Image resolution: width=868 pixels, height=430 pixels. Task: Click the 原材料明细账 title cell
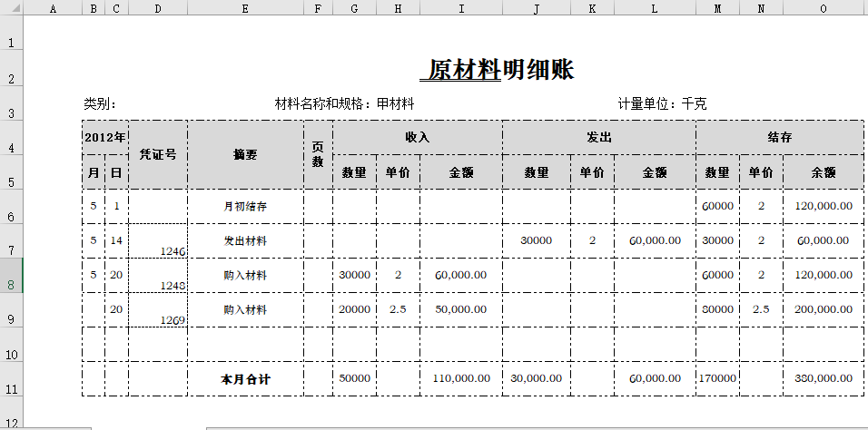[500, 70]
